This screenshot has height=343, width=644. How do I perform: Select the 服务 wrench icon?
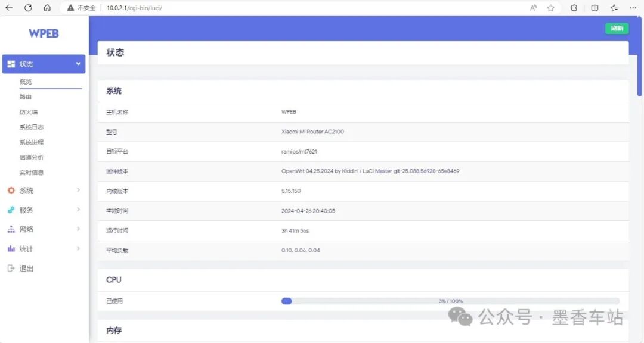[11, 209]
